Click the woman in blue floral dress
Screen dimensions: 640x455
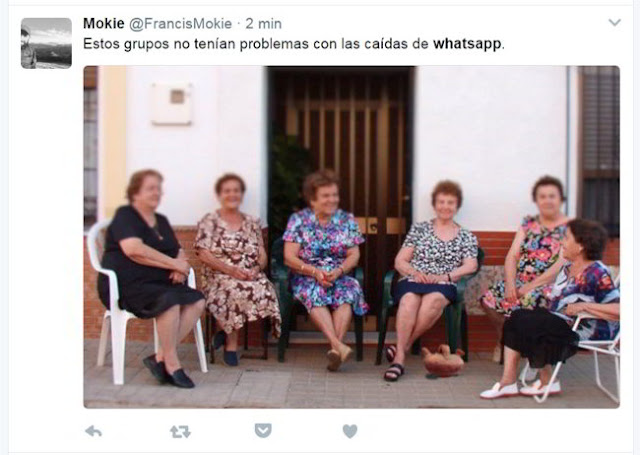(324, 265)
